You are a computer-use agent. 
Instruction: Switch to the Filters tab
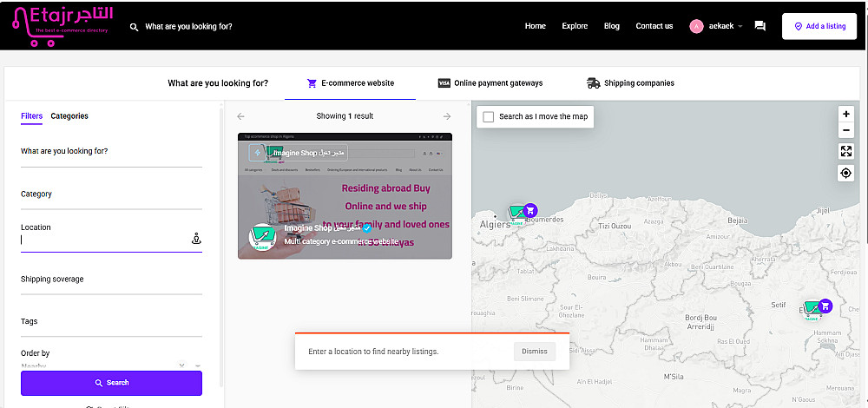31,116
